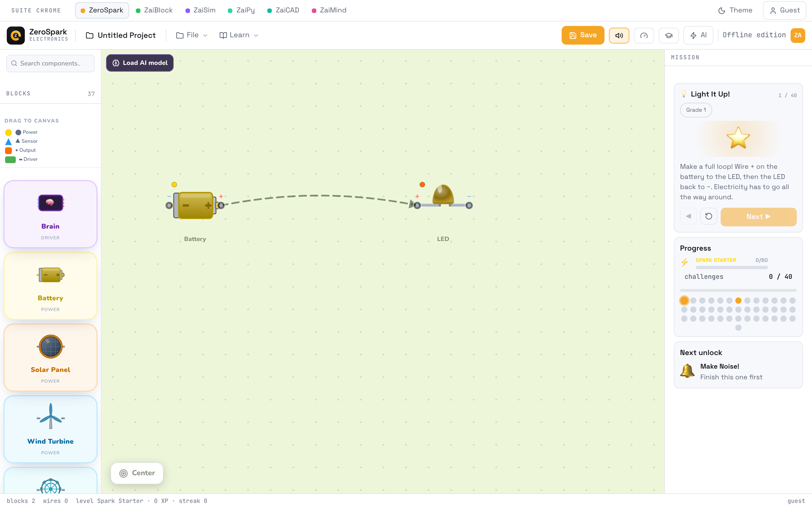Click the Spark Starter XP progress bar
This screenshot has width=812, height=508.
click(x=732, y=268)
